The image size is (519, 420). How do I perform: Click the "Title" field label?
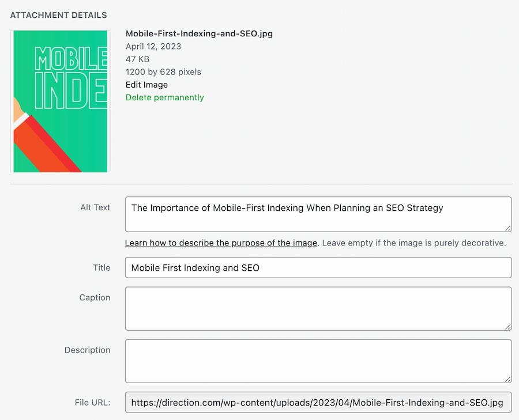(x=101, y=267)
